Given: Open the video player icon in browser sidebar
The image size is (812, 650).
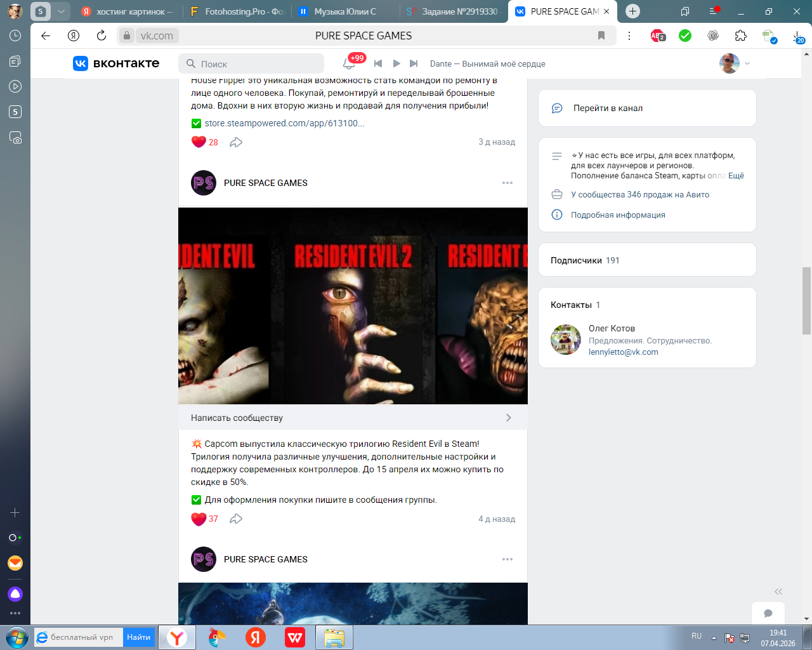Looking at the screenshot, I should point(15,86).
